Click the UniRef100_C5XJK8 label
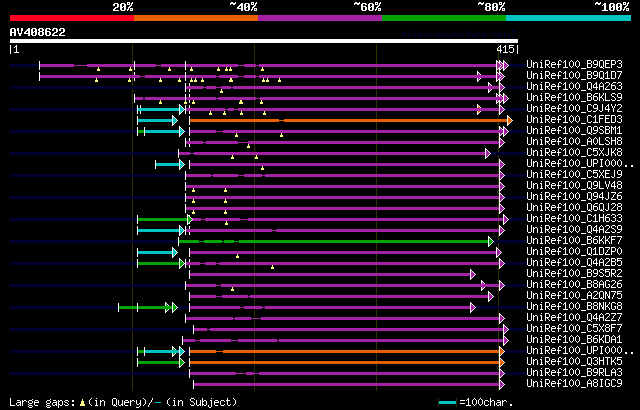The width and height of the screenshot is (640, 410). 574,153
